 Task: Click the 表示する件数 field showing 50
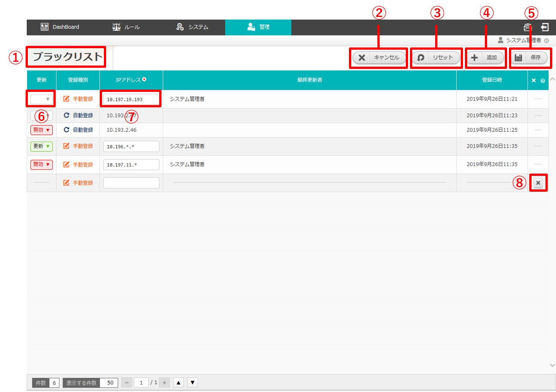tap(109, 383)
